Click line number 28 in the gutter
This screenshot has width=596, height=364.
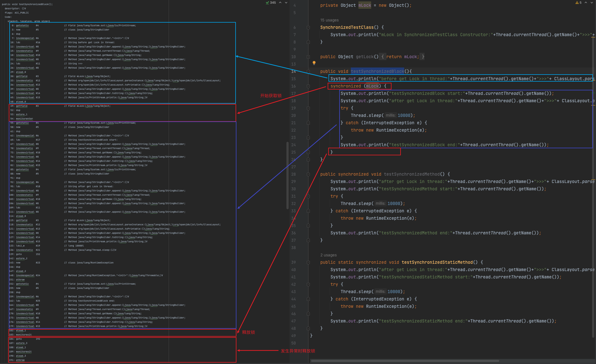click(293, 174)
